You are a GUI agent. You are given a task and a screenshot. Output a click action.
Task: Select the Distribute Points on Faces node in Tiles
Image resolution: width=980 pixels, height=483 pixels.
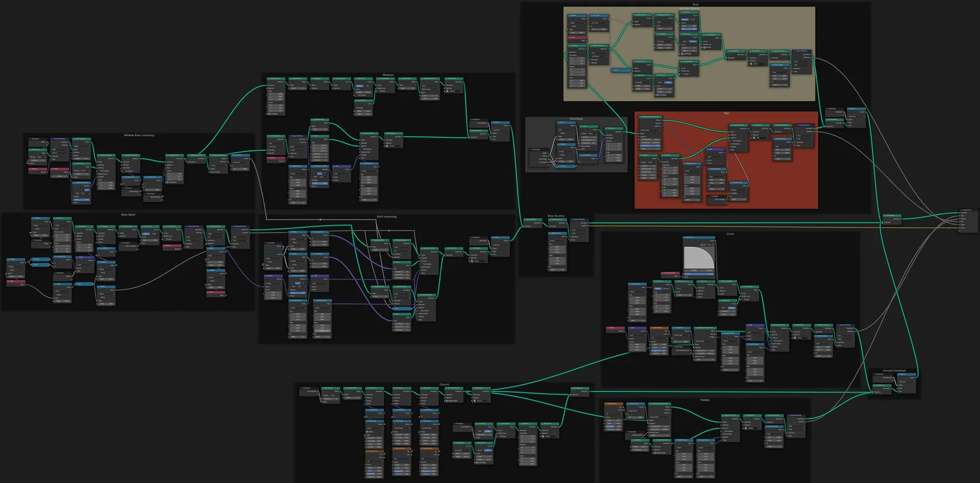point(650,116)
